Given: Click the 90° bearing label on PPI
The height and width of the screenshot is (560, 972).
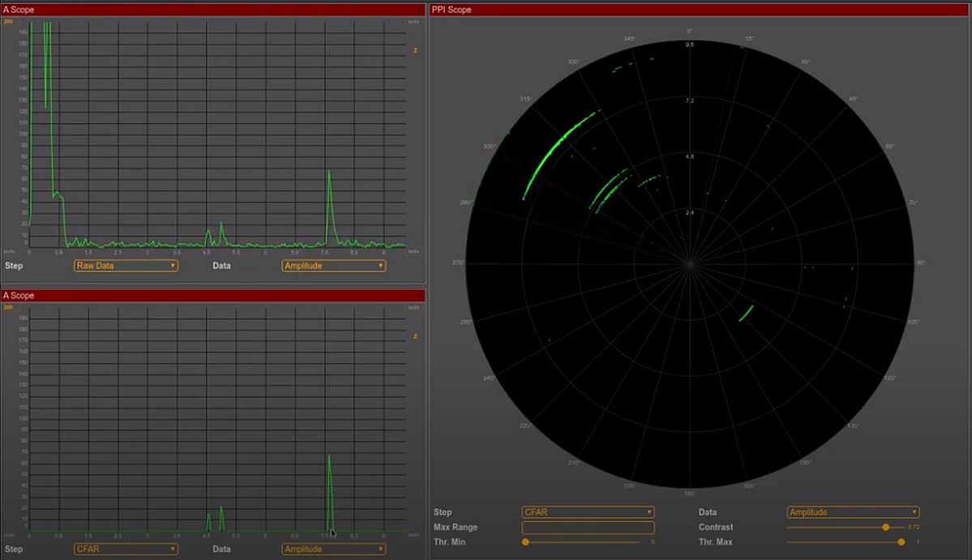Looking at the screenshot, I should click(921, 263).
